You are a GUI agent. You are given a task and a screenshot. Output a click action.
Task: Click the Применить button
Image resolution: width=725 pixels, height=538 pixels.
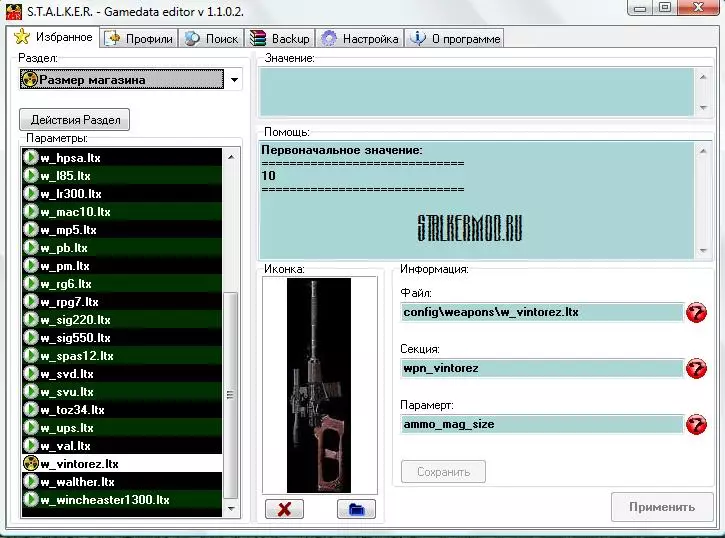pos(662,507)
